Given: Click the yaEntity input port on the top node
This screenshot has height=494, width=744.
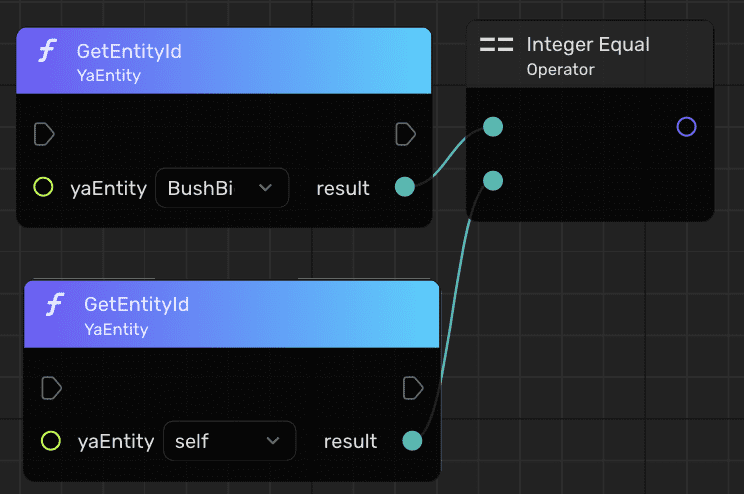Looking at the screenshot, I should [43, 187].
